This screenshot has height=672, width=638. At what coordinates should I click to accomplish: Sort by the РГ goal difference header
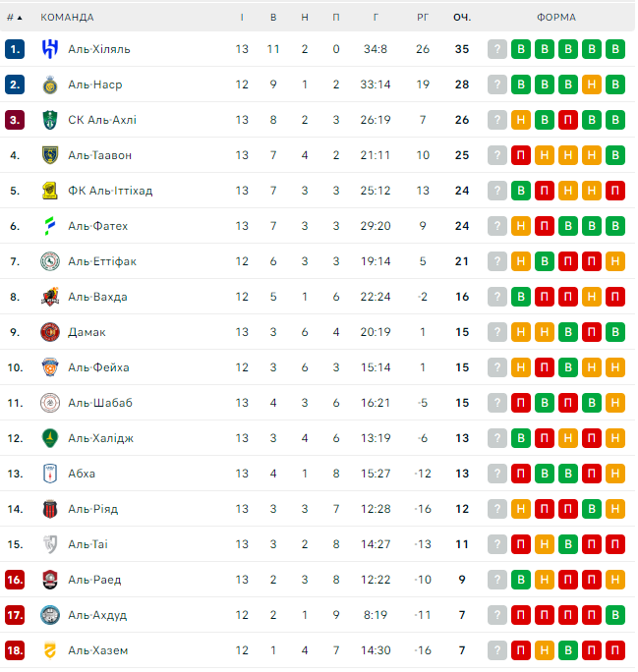coord(423,17)
